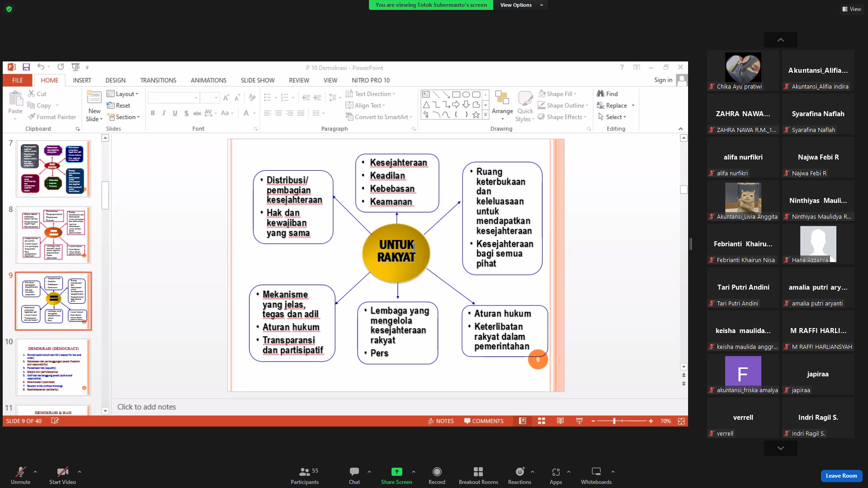
Task: Click the New Slide icon
Action: click(94, 98)
